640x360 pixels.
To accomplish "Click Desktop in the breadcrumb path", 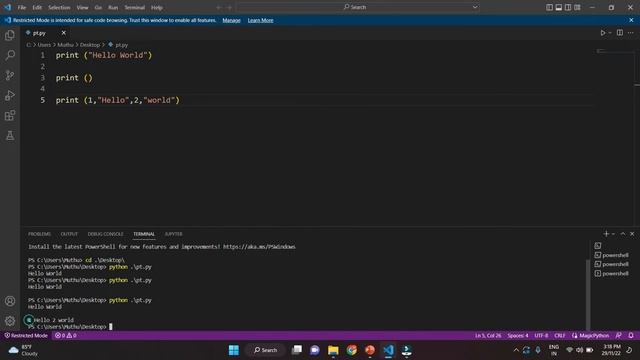I will click(x=90, y=45).
